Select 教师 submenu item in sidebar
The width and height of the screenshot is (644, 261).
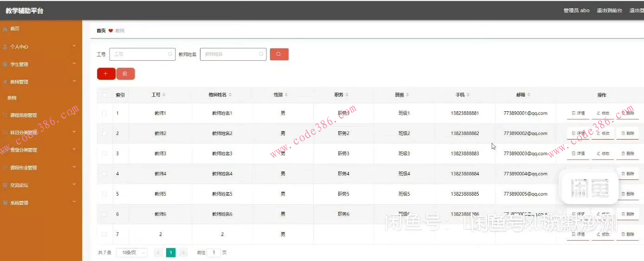click(x=41, y=98)
